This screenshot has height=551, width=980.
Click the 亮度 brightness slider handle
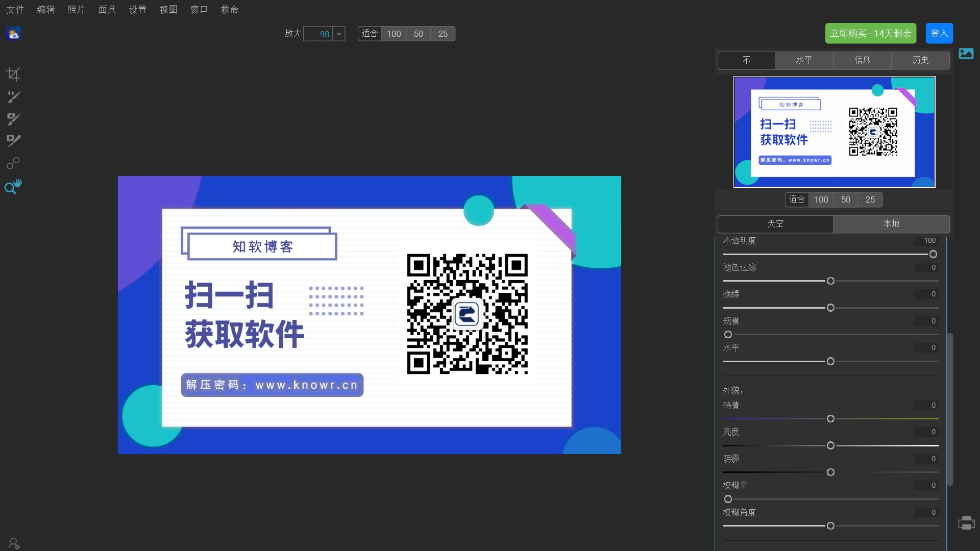pos(831,446)
